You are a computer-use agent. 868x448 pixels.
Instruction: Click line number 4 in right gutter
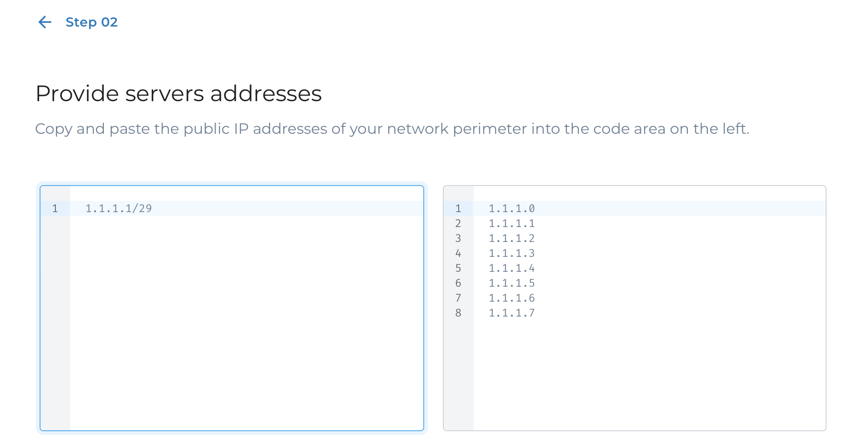pyautogui.click(x=458, y=253)
